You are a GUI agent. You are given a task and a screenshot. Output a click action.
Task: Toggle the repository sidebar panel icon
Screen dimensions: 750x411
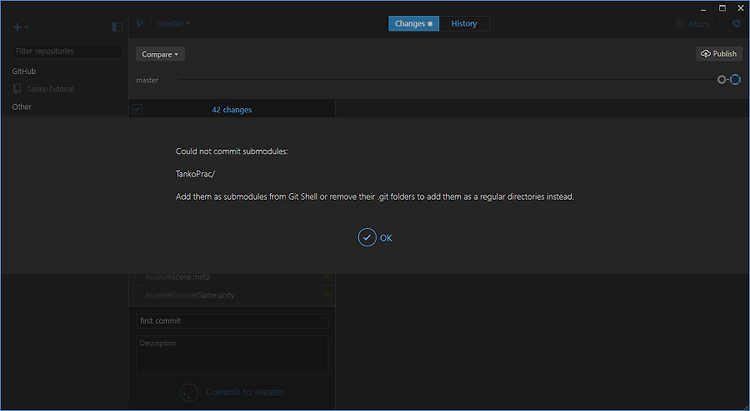coord(117,27)
